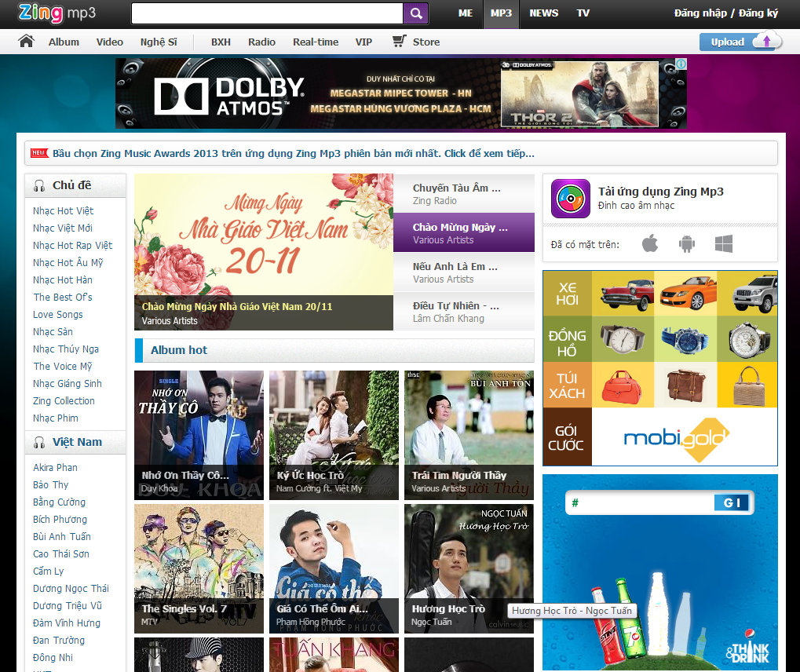
Task: Click the headphones icon beside Chủ đề
Action: click(x=39, y=186)
